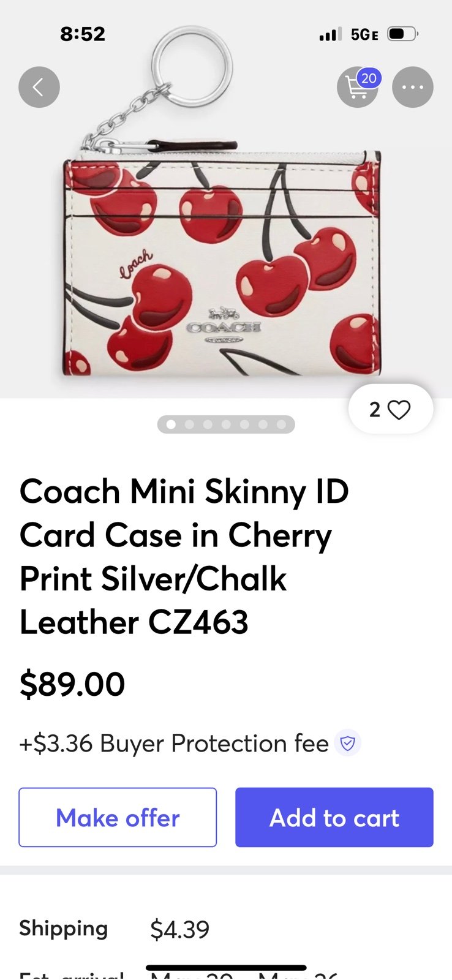The height and width of the screenshot is (980, 452).
Task: Tap the battery indicator in status bar
Action: click(403, 34)
